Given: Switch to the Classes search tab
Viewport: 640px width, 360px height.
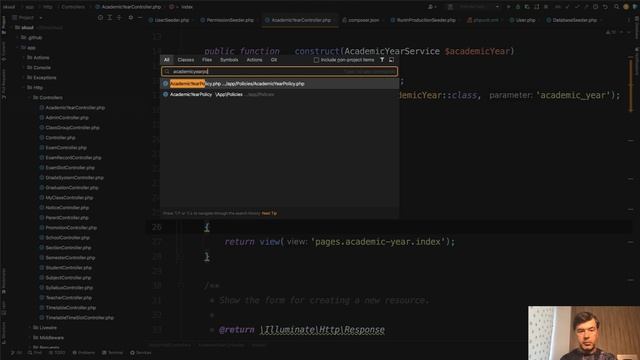Looking at the screenshot, I should click(x=186, y=60).
